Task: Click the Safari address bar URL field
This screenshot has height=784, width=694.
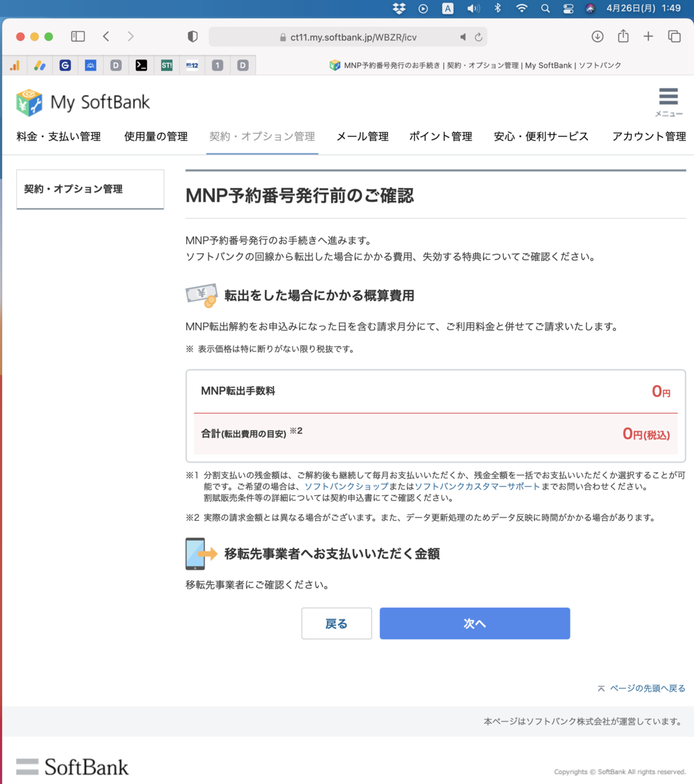Action: click(348, 37)
